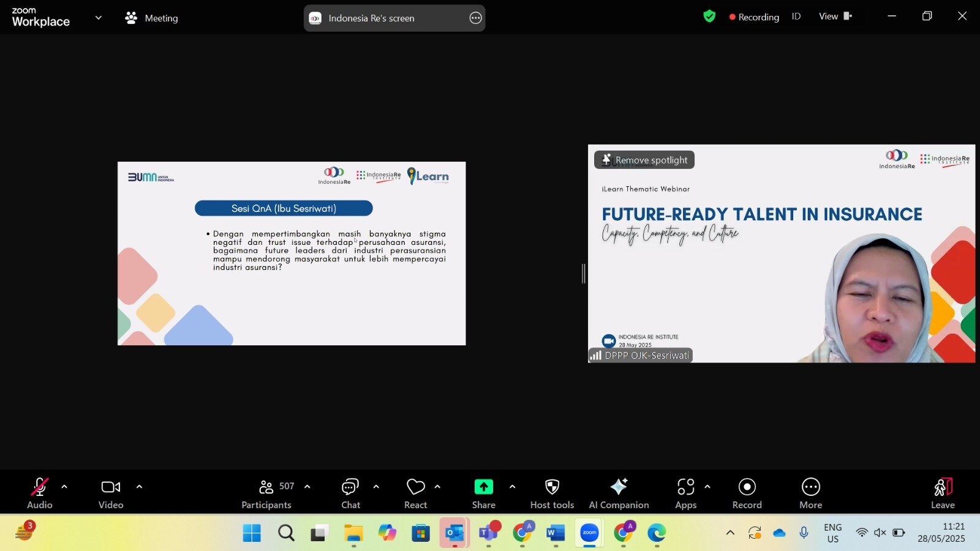The width and height of the screenshot is (980, 551).
Task: Toggle muted speaker volume icon
Action: 880,533
